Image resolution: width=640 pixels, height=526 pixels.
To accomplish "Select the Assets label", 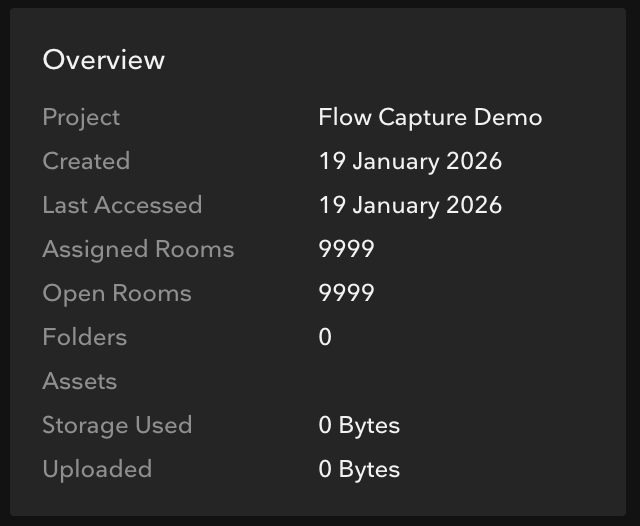I will 80,381.
